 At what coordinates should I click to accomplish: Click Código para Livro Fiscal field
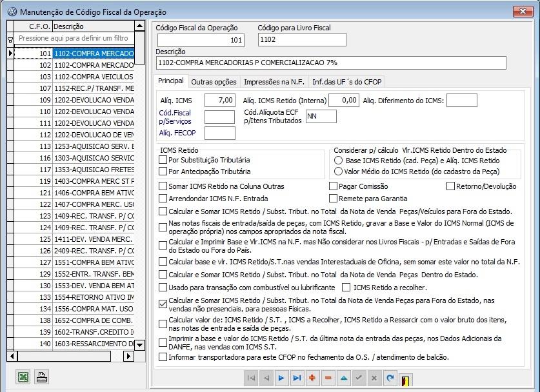coord(302,39)
